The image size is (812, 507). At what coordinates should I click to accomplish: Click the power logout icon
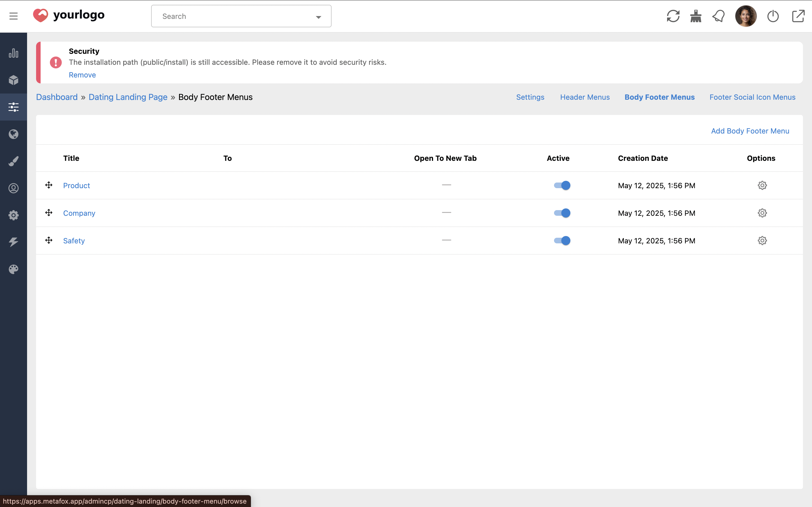pos(773,16)
